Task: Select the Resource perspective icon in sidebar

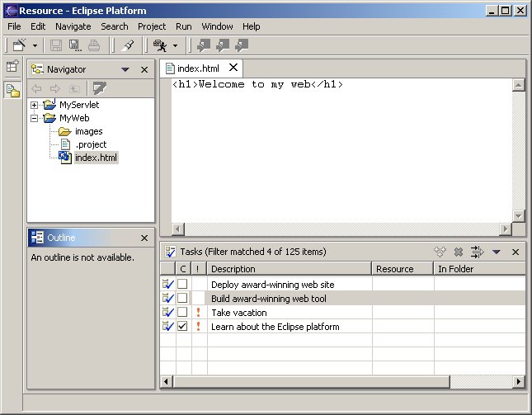Action: click(x=12, y=90)
